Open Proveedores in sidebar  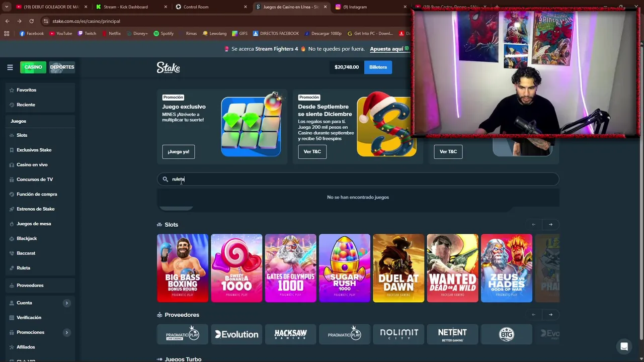[x=30, y=286]
